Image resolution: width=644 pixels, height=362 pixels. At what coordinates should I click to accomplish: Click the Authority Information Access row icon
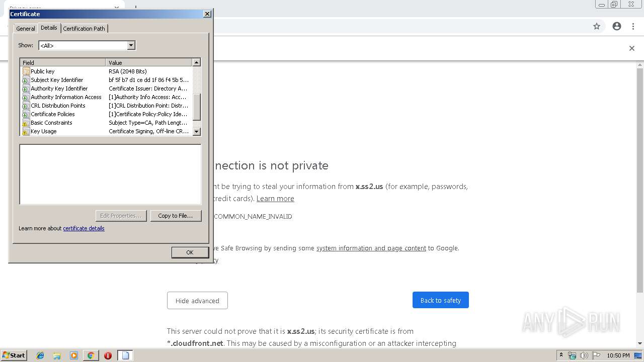click(26, 97)
